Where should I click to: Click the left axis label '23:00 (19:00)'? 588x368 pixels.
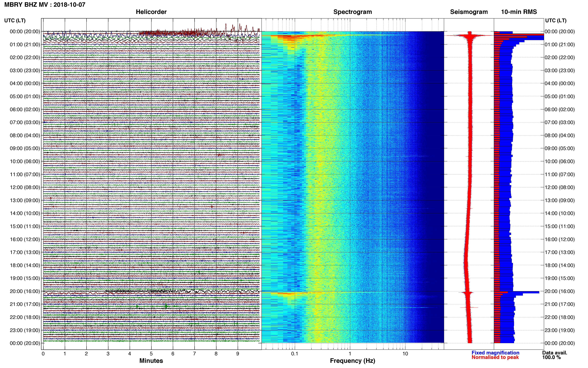25,330
